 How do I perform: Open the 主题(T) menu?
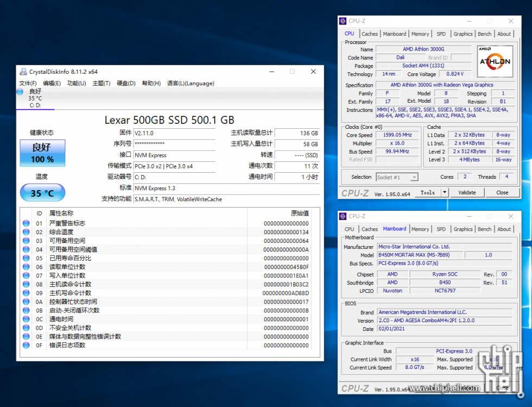click(102, 83)
